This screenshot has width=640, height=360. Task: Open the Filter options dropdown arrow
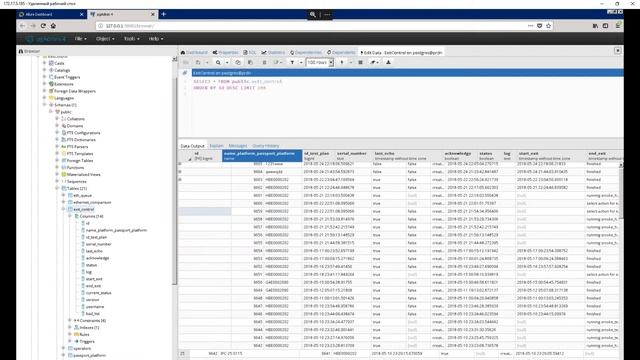(301, 62)
